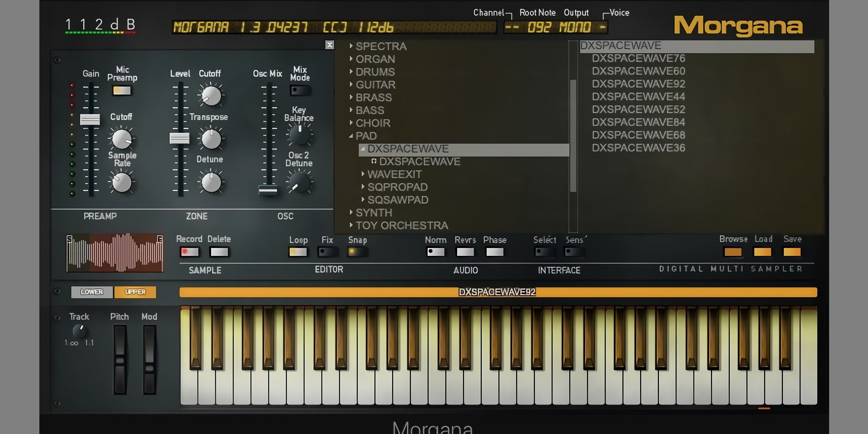This screenshot has width=868, height=434.
Task: Toggle the Select interface switch
Action: (544, 252)
